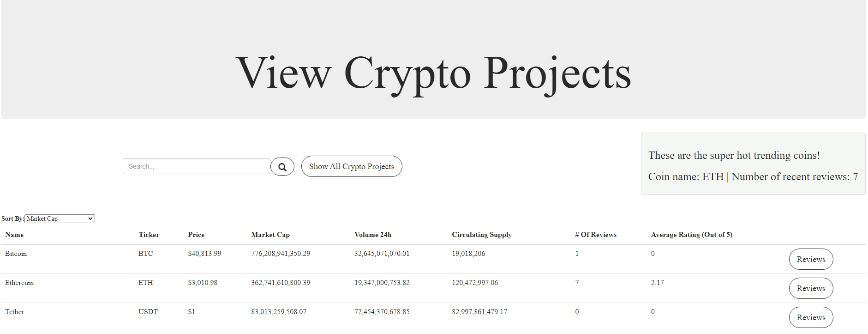Click Ethereum review count 7 in table
The height and width of the screenshot is (334, 868).
pyautogui.click(x=577, y=283)
